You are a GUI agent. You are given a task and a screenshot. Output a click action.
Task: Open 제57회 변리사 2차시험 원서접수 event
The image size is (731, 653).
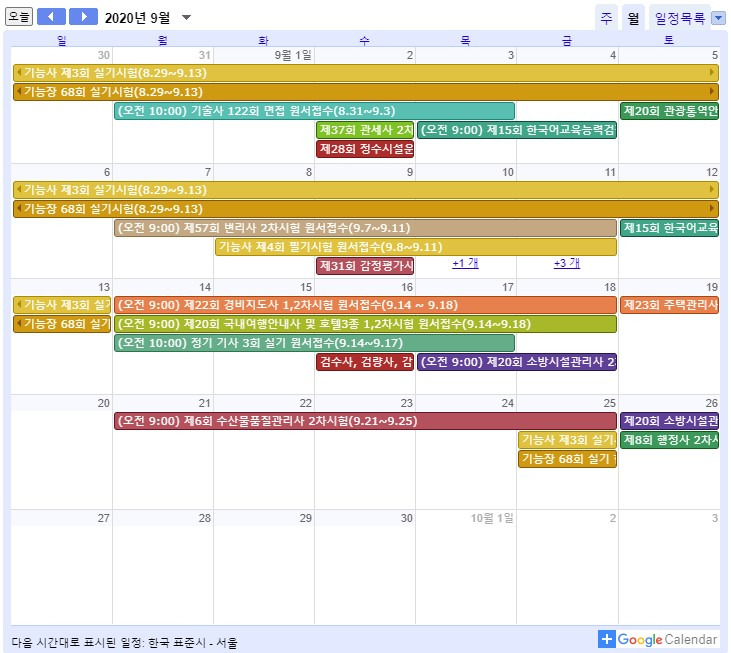(366, 228)
